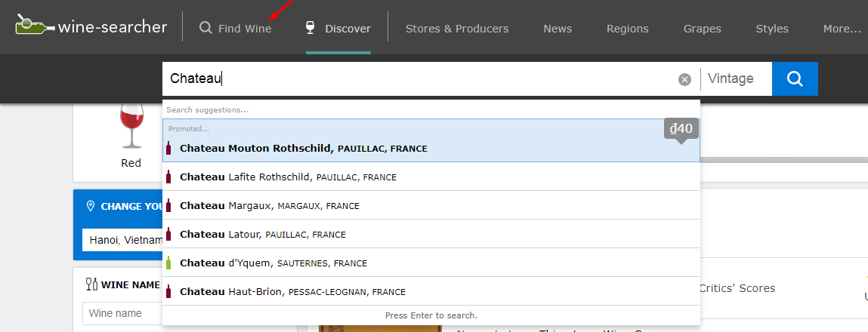Click the green bottle icon beside d'Yquem
The width and height of the screenshot is (868, 332).
click(x=168, y=263)
